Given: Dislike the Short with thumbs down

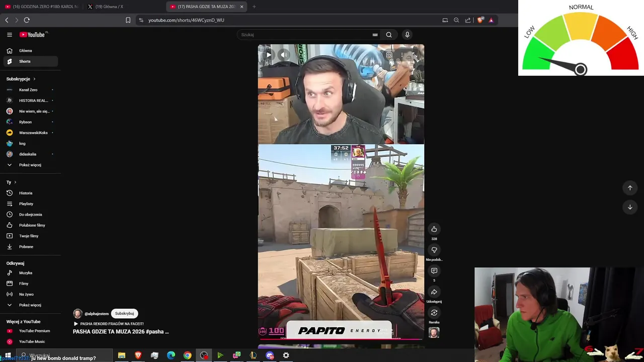Looking at the screenshot, I should [434, 250].
